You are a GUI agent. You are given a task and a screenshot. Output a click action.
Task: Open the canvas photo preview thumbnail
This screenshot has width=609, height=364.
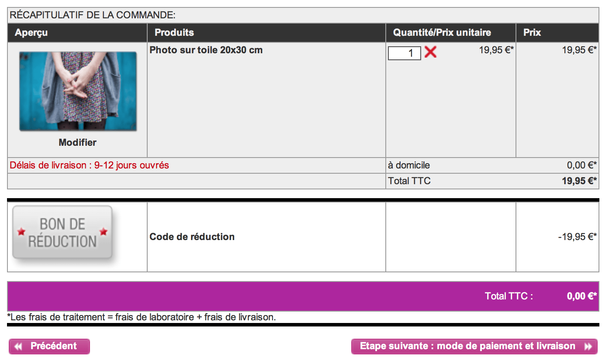pos(78,91)
